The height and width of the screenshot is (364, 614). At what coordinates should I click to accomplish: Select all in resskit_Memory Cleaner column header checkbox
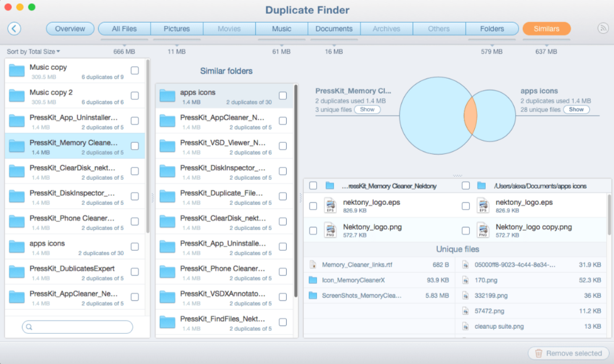(x=313, y=185)
